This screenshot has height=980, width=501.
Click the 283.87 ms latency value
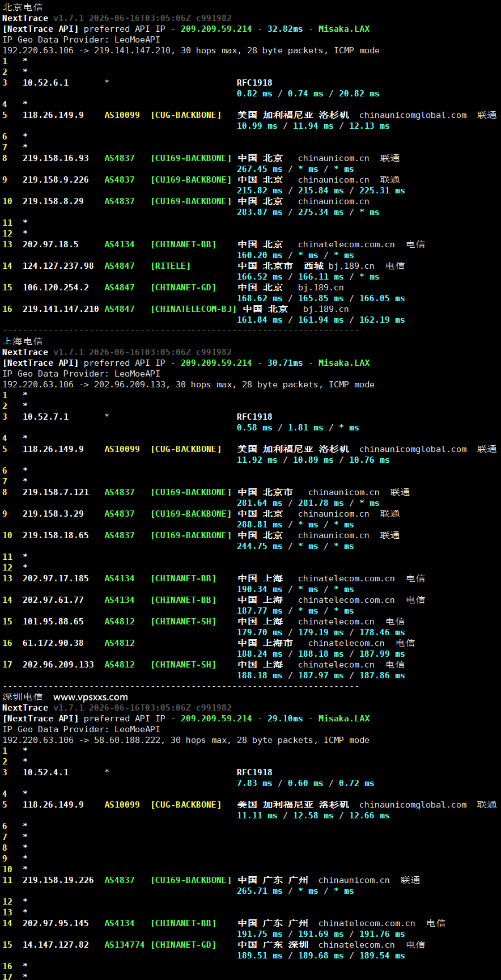point(260,212)
